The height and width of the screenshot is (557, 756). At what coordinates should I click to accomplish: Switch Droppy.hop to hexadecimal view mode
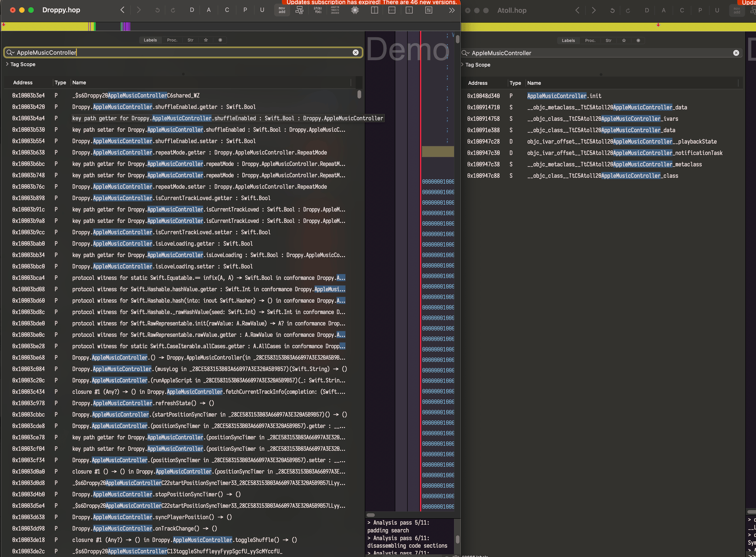(335, 10)
